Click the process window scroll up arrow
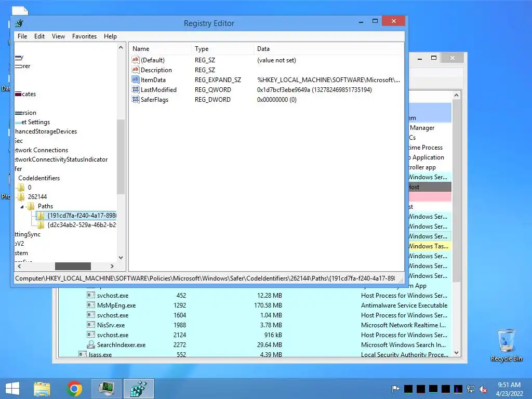This screenshot has width=532, height=399. point(456,96)
